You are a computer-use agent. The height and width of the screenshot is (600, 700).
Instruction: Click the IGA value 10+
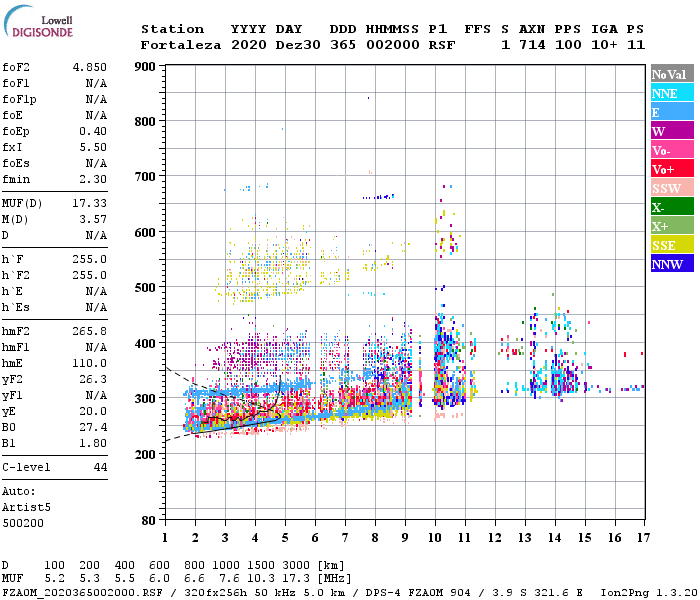pos(604,45)
